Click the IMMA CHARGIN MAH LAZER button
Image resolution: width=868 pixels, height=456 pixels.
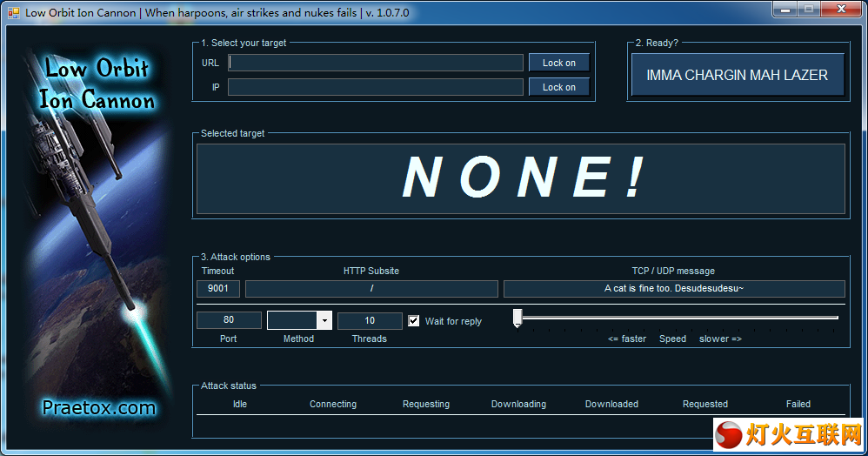point(738,75)
